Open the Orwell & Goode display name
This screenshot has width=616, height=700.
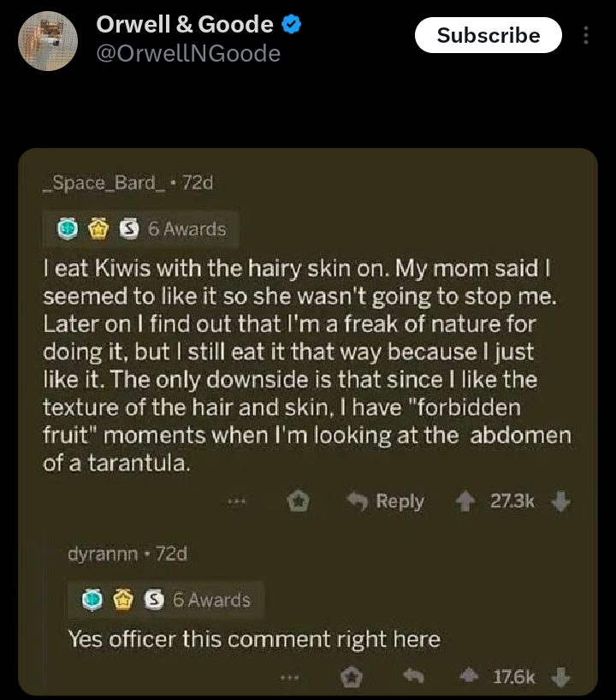pos(185,26)
